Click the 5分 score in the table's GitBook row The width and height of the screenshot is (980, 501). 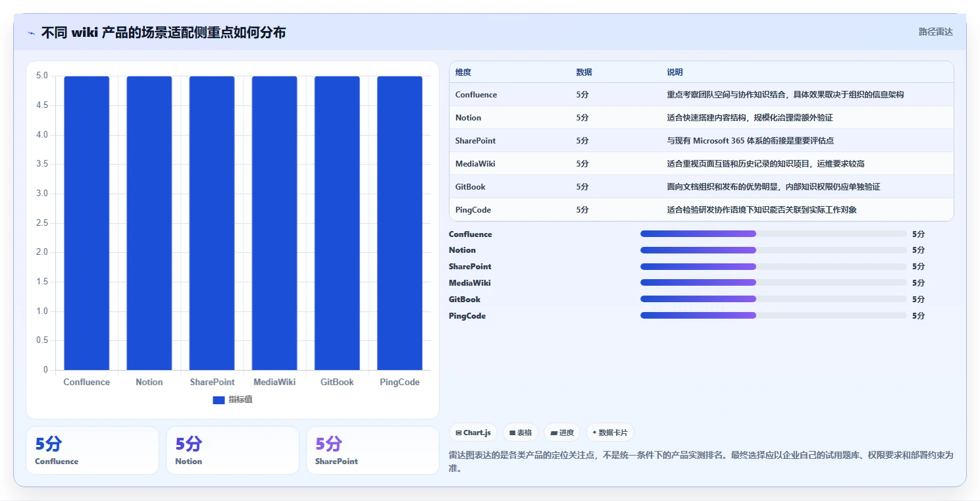point(582,187)
